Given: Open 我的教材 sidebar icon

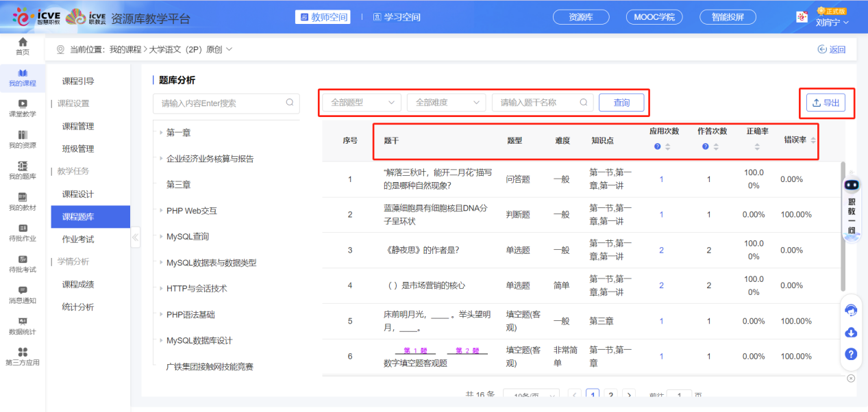Looking at the screenshot, I should click(x=23, y=201).
